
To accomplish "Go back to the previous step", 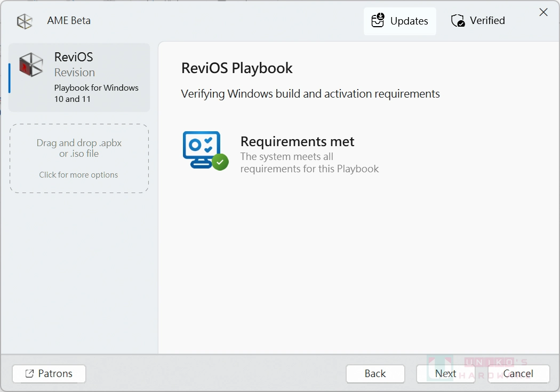I will tap(375, 373).
